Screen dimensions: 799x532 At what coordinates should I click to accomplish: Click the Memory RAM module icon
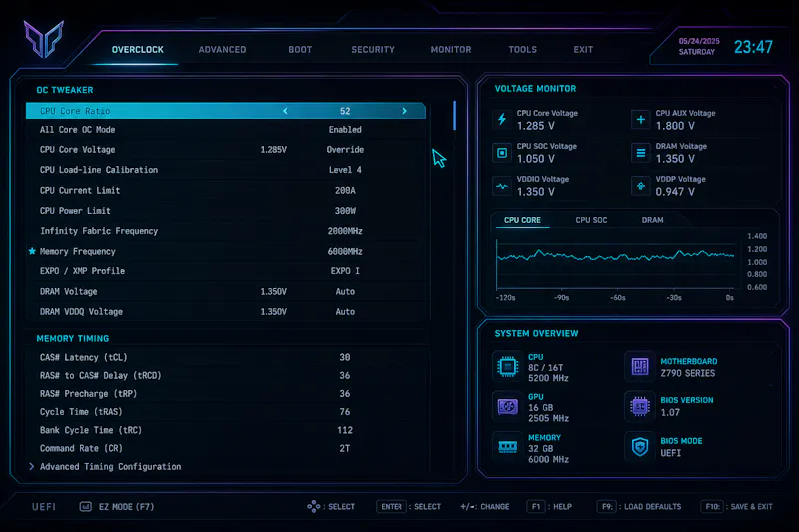pos(508,447)
